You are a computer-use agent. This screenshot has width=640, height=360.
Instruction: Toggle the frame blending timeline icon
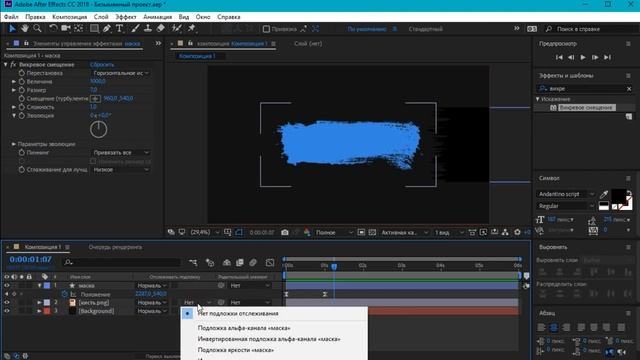pos(240,263)
